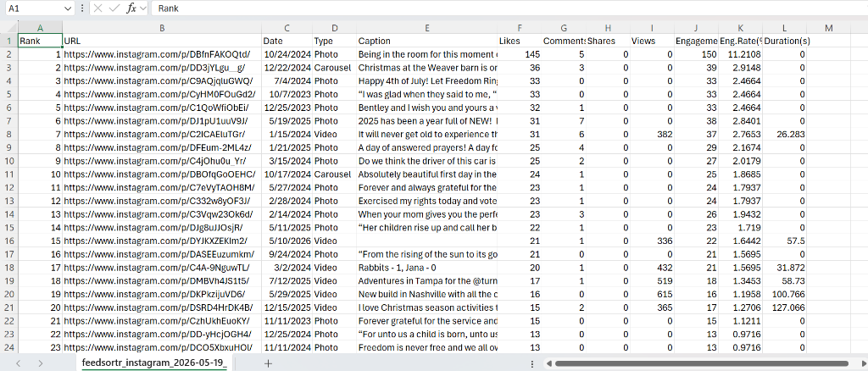
Task: Click the Likes value 145
Action: pyautogui.click(x=520, y=54)
